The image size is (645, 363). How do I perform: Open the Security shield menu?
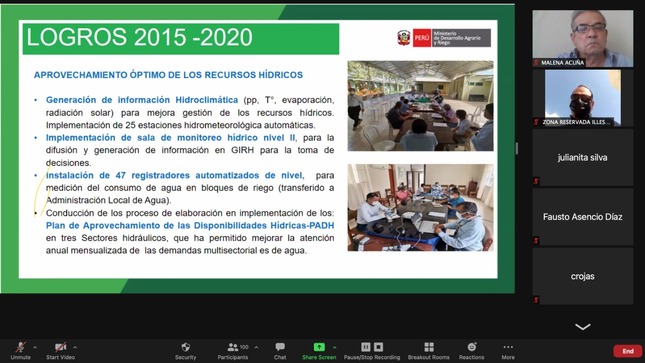coord(186,351)
